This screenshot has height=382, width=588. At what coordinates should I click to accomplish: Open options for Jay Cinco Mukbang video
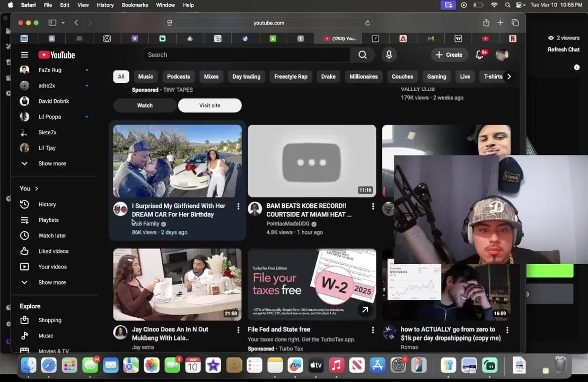pyautogui.click(x=238, y=330)
